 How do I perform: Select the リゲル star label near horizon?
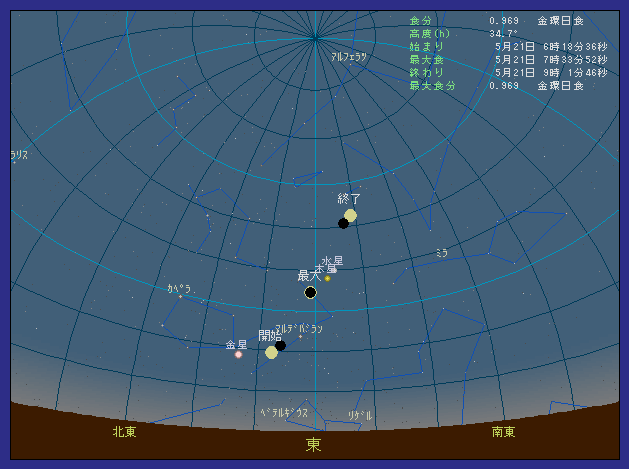(x=360, y=415)
